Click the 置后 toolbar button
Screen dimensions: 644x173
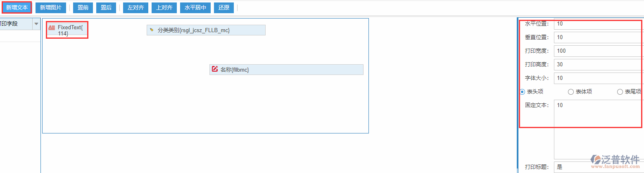(106, 7)
